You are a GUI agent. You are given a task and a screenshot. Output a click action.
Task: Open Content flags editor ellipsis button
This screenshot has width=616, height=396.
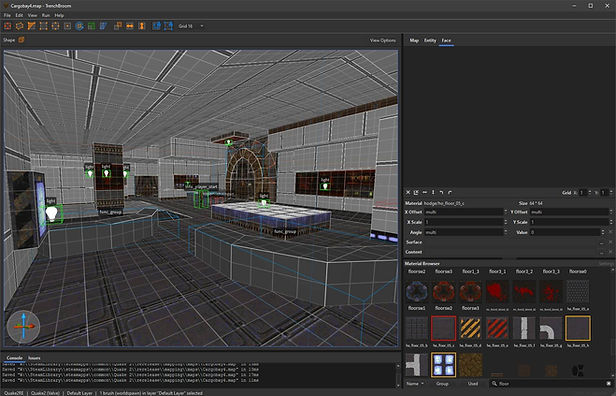[x=602, y=252]
